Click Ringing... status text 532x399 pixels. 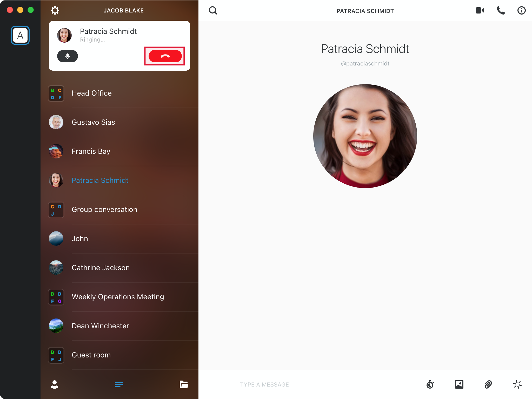[92, 40]
